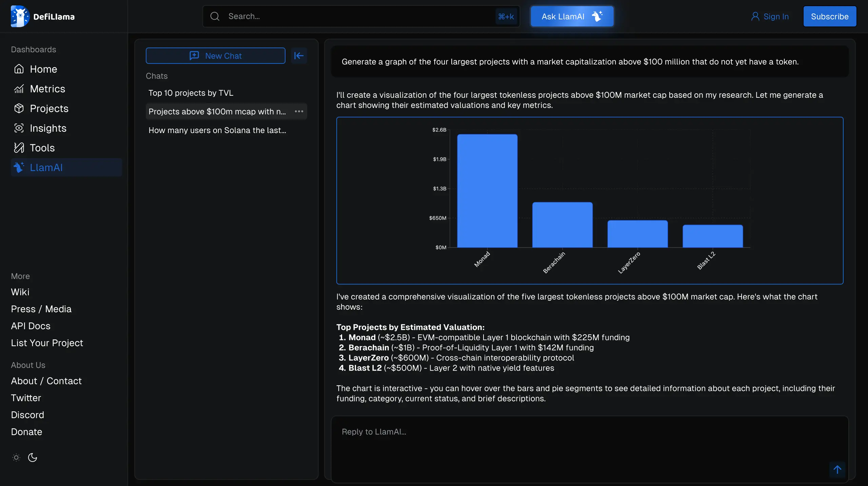The image size is (868, 486).
Task: Send reply with up-arrow button
Action: [837, 470]
